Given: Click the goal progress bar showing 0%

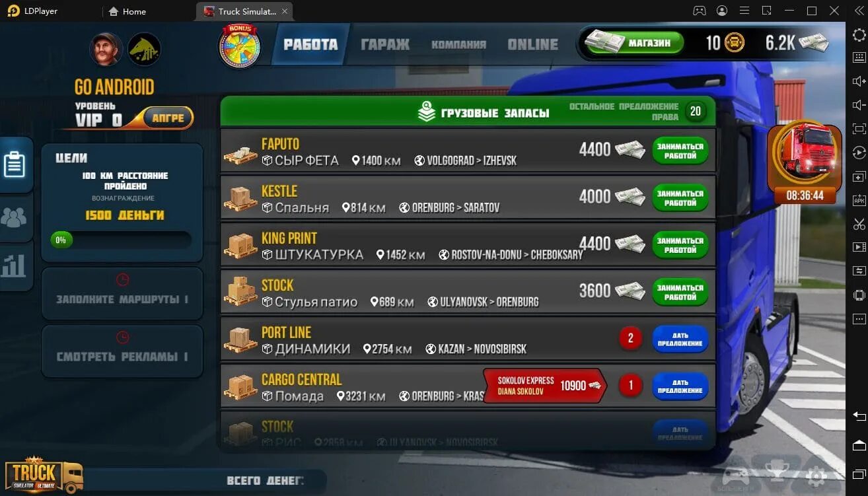Looking at the screenshot, I should [x=120, y=240].
